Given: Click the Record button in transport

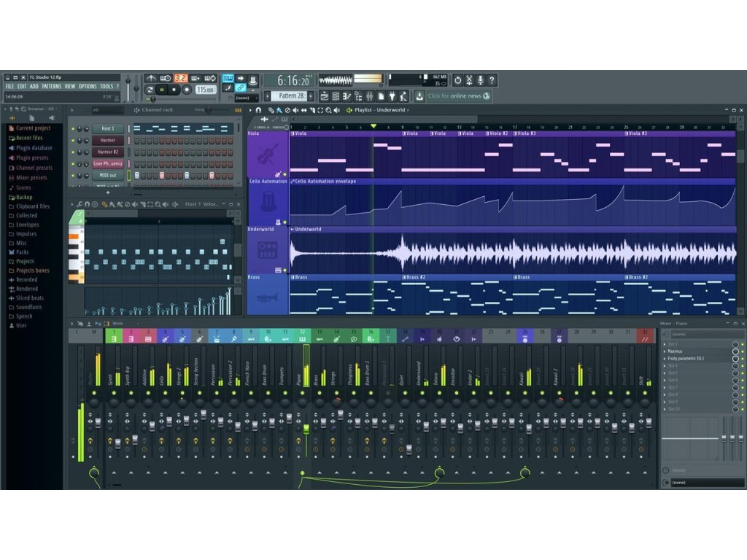Looking at the screenshot, I should 187,90.
